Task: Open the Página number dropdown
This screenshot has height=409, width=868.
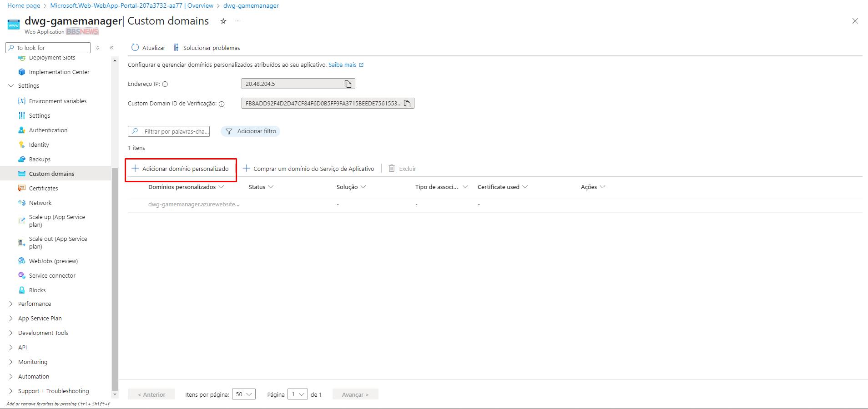Action: click(298, 394)
